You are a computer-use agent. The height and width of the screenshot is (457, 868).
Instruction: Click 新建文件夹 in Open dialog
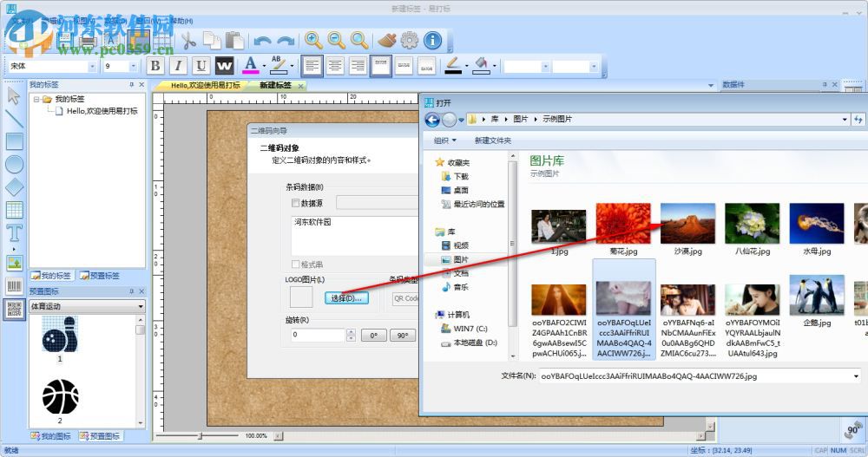click(493, 140)
